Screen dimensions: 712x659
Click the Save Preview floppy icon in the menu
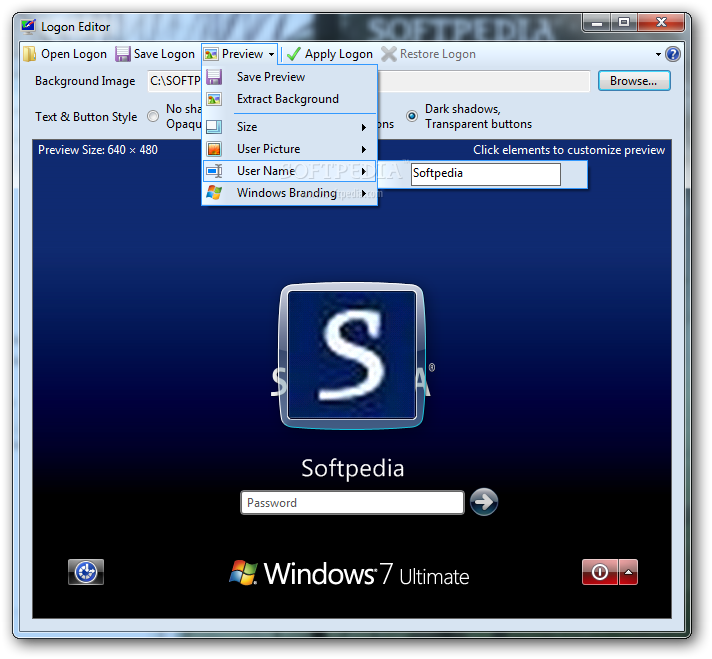click(x=214, y=77)
